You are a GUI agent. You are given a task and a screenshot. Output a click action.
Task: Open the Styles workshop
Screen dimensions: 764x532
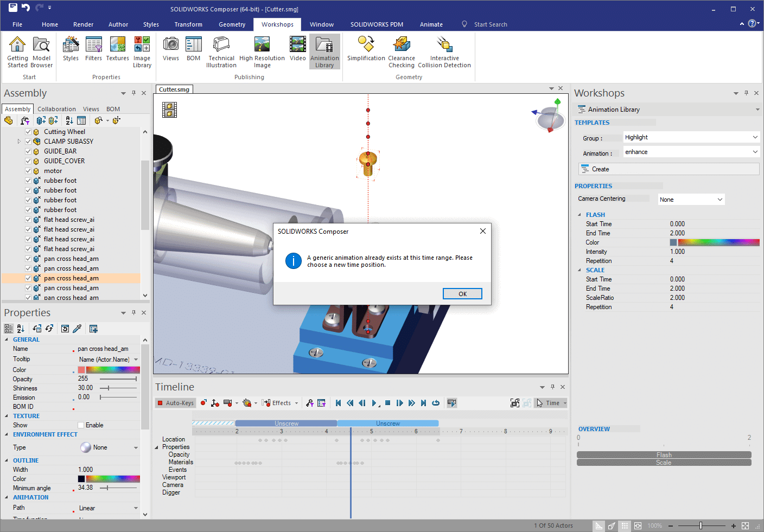(71, 49)
